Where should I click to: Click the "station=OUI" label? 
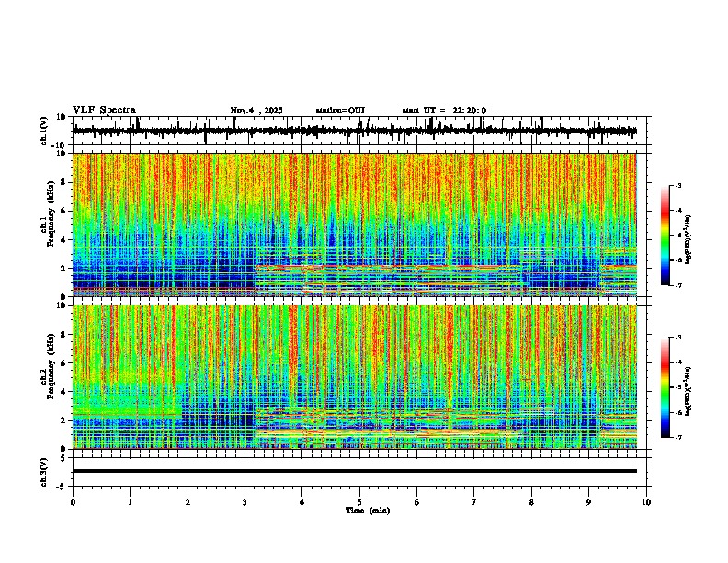[x=340, y=110]
